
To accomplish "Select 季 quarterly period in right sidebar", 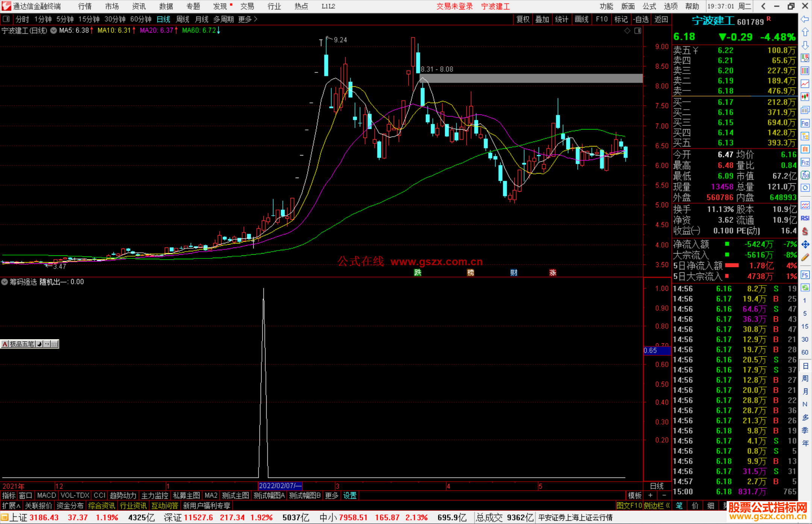I will (x=805, y=430).
